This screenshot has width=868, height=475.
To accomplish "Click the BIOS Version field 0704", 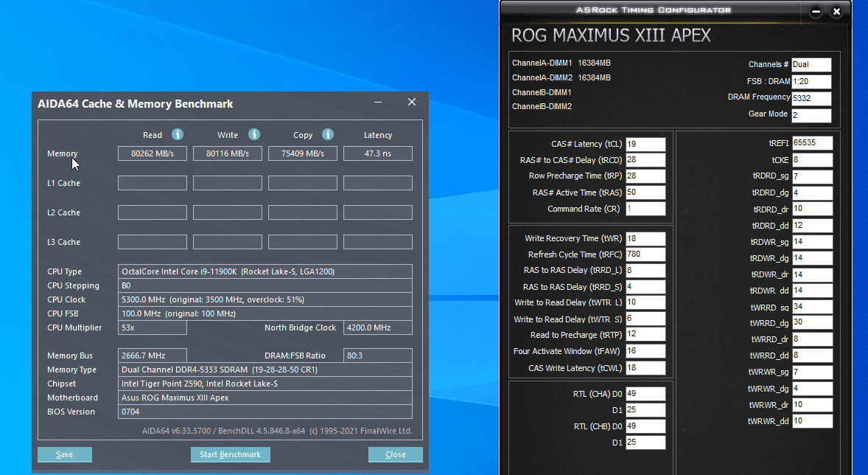I will 265,412.
